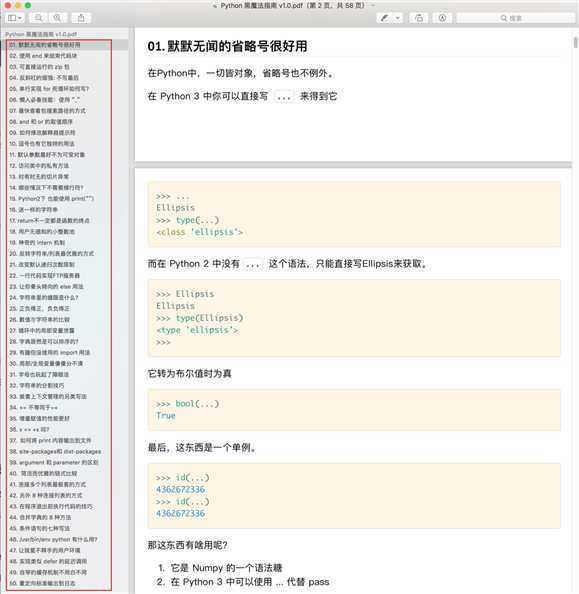Open entry 42 about joining lists

click(45, 495)
